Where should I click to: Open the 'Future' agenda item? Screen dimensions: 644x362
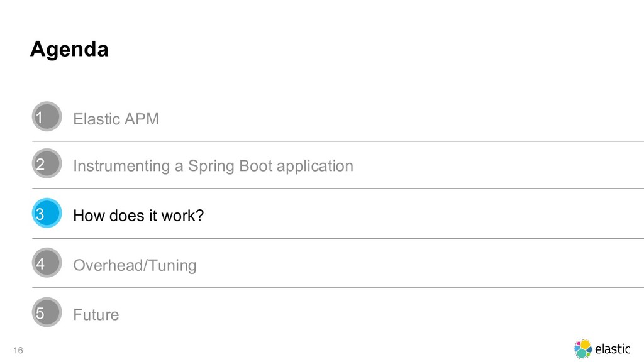(96, 314)
